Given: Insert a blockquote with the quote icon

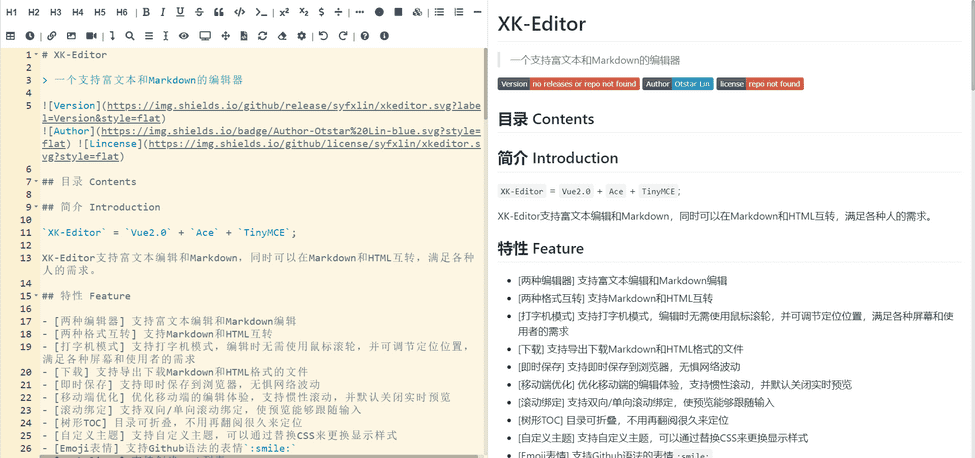Looking at the screenshot, I should point(218,12).
